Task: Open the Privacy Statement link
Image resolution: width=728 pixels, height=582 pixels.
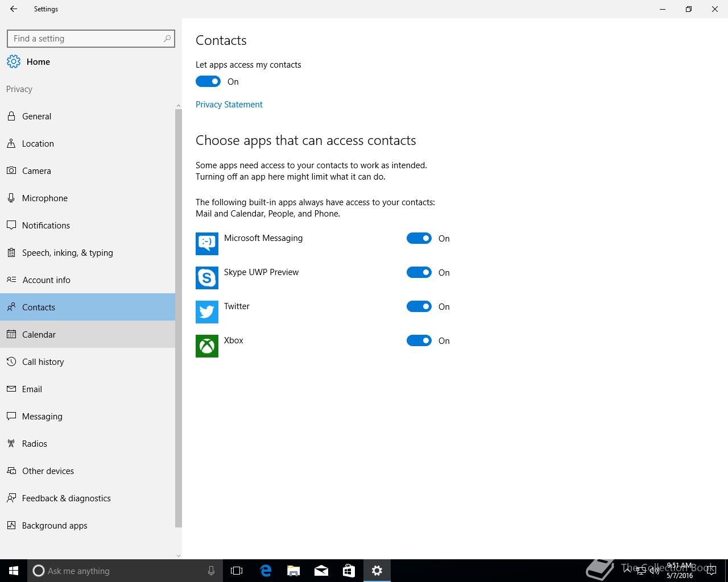Action: [229, 105]
